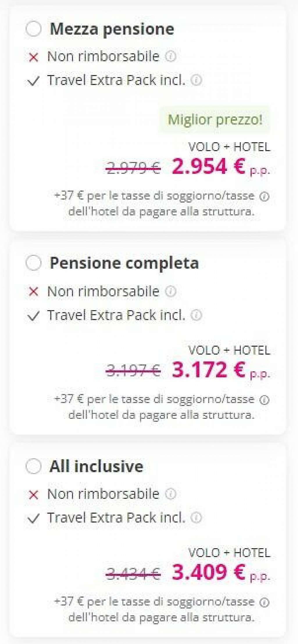The height and width of the screenshot is (644, 298).
Task: Open info icon beside All inclusive Non rimborsabile
Action: [x=171, y=494]
